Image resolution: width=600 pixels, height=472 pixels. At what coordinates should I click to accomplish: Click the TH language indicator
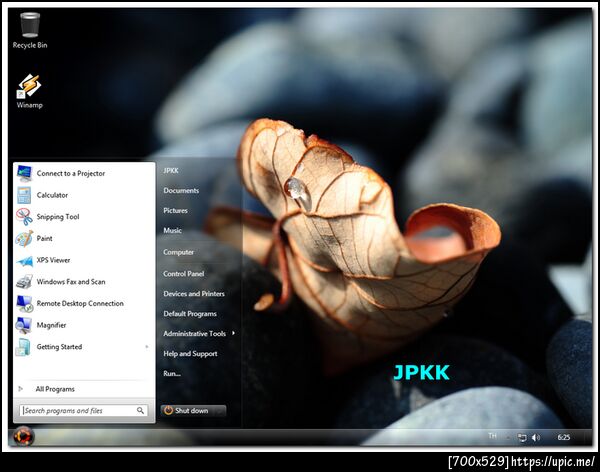pos(492,436)
